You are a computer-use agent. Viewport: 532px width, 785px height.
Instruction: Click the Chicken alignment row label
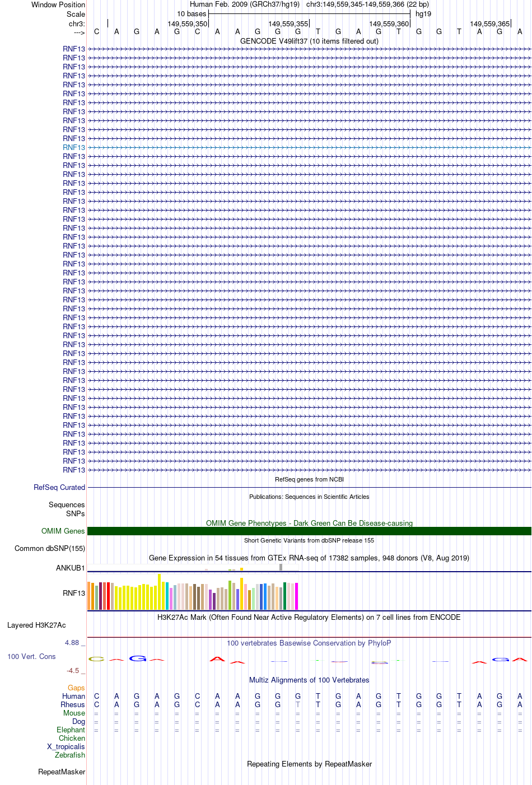pos(72,738)
